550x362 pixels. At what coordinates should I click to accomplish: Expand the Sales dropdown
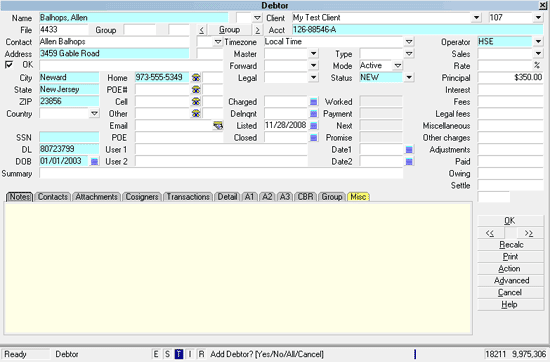pyautogui.click(x=538, y=54)
